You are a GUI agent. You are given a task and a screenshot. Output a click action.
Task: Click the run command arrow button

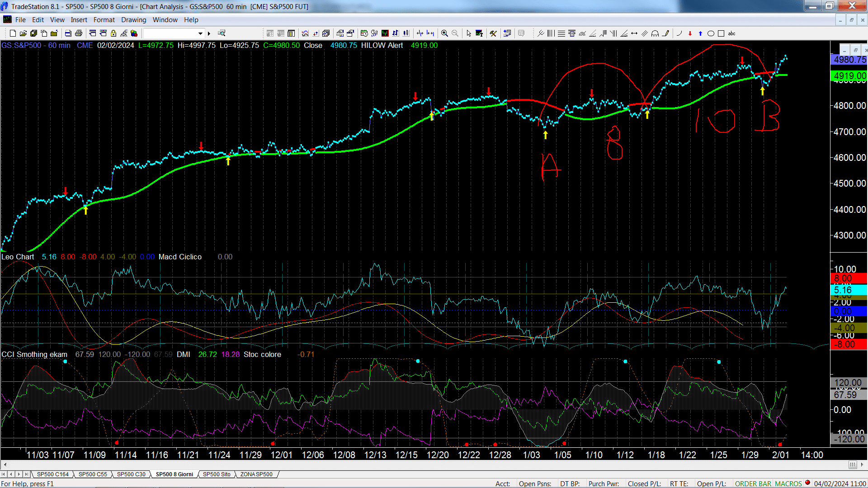pos(209,33)
